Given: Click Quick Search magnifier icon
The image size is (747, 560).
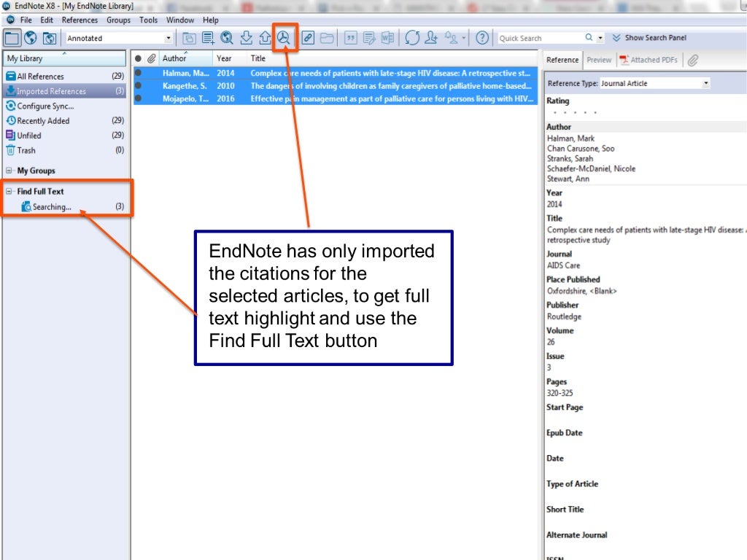Looking at the screenshot, I should [x=589, y=37].
